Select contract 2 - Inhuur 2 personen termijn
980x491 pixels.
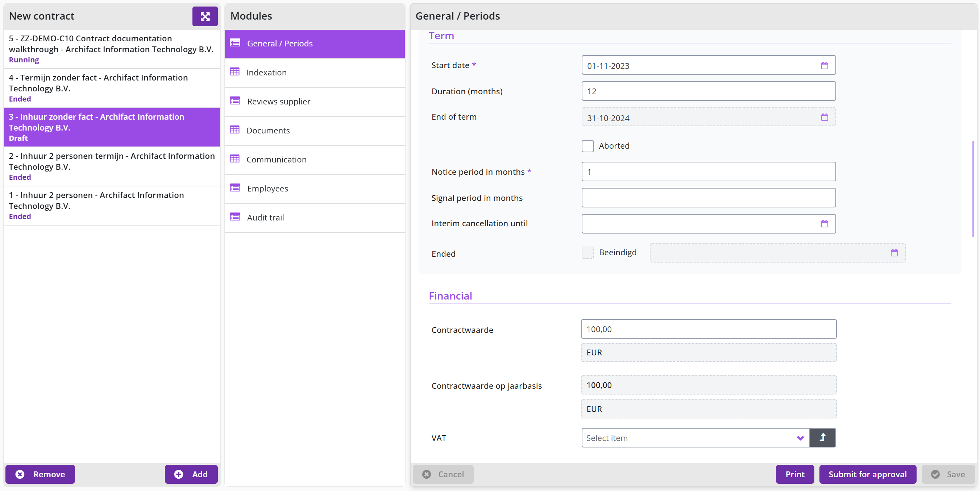[112, 167]
